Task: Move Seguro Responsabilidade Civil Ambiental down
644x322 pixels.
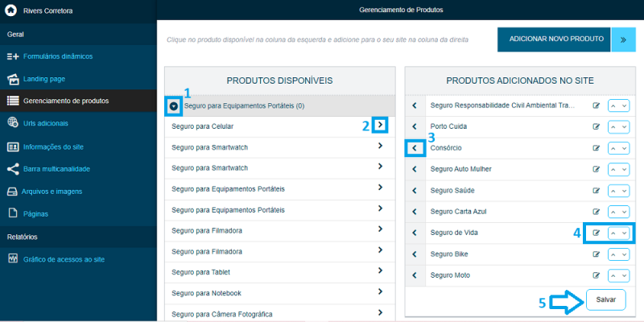Action: pos(625,106)
